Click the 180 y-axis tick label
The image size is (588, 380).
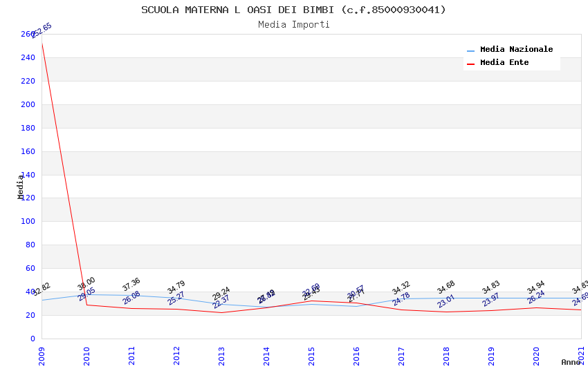point(28,128)
